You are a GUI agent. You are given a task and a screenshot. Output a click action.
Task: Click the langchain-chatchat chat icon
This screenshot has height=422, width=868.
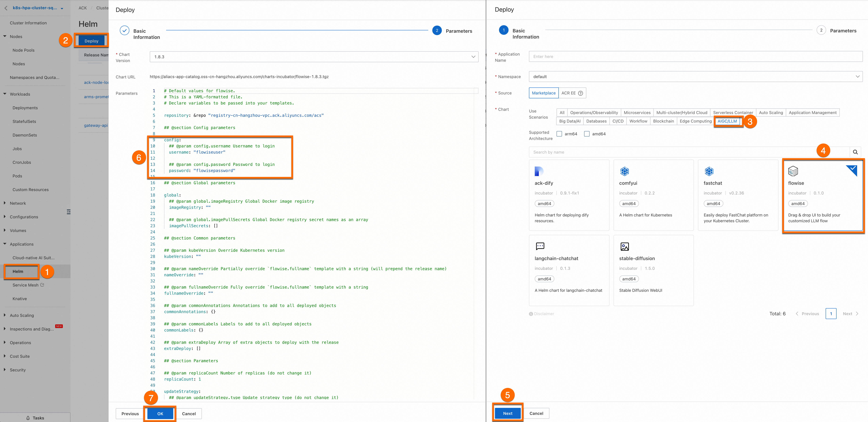coord(540,246)
